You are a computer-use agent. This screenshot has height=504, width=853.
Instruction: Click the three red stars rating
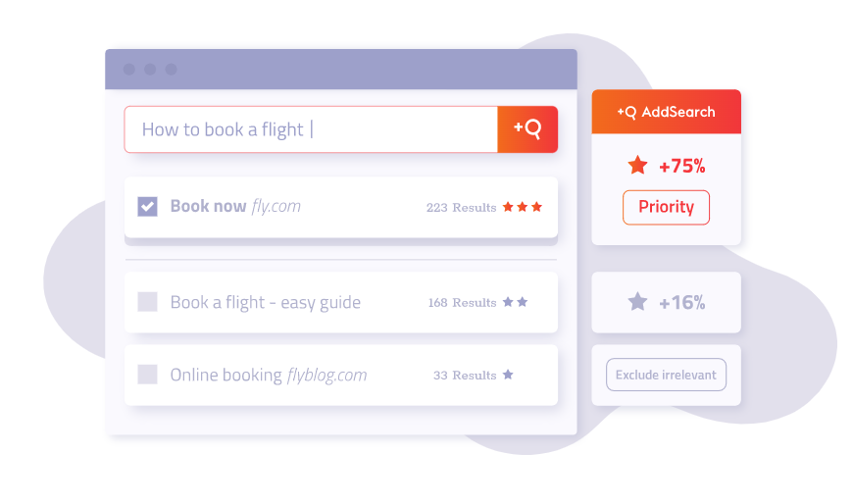523,207
